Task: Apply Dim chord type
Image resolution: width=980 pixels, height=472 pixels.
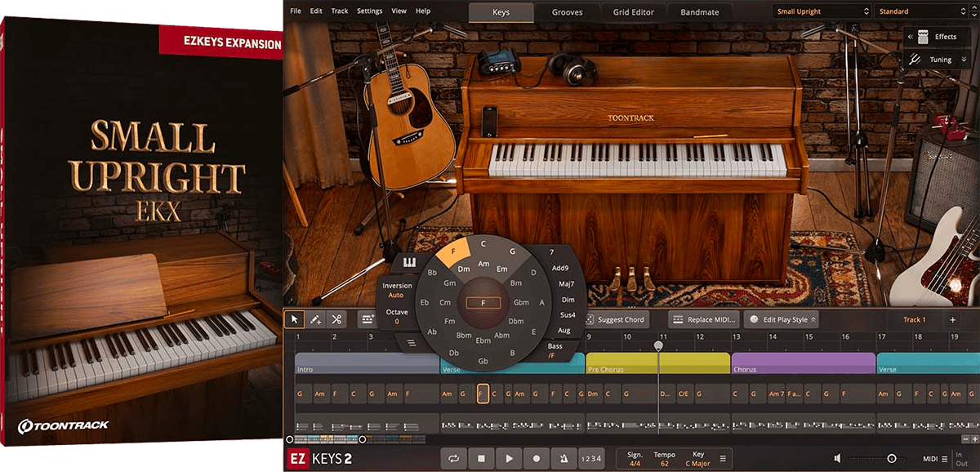Action: (568, 299)
